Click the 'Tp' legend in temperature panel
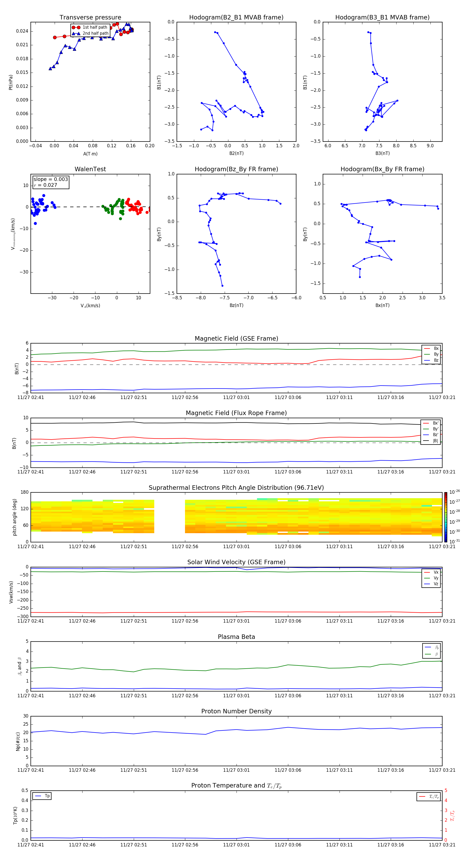This screenshot has width=473, height=868. click(42, 796)
